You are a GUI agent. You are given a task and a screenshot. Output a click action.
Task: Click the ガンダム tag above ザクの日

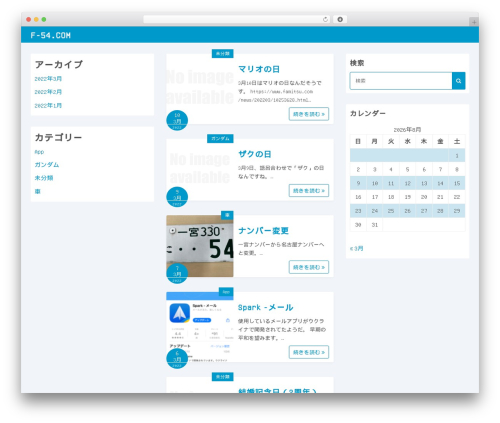[x=220, y=139]
